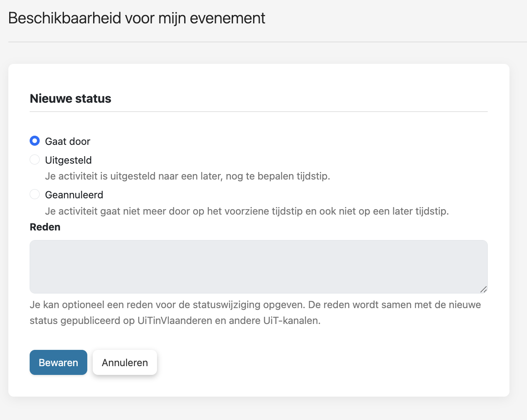Save changes with the Bewaren button

58,362
